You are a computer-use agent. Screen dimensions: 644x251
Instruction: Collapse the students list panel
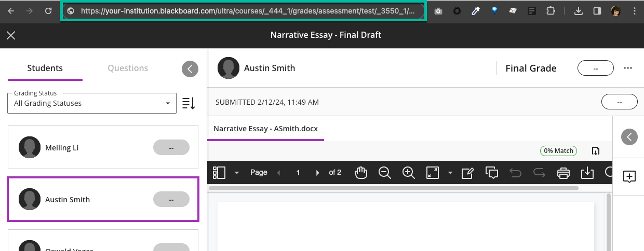point(190,69)
